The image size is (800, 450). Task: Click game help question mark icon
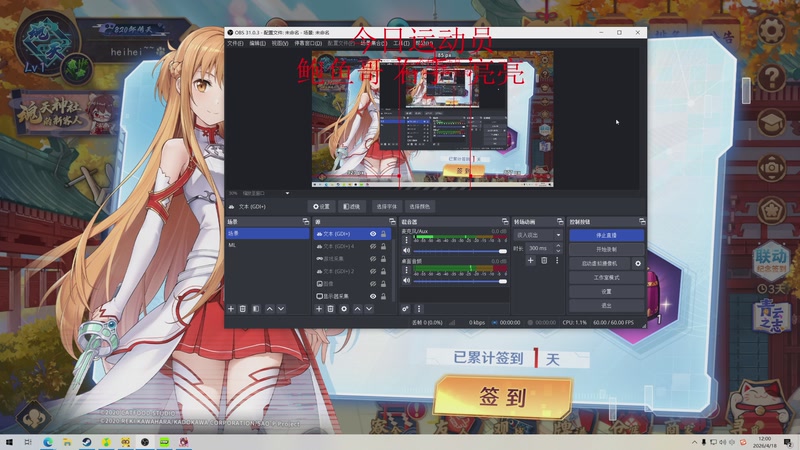[771, 77]
